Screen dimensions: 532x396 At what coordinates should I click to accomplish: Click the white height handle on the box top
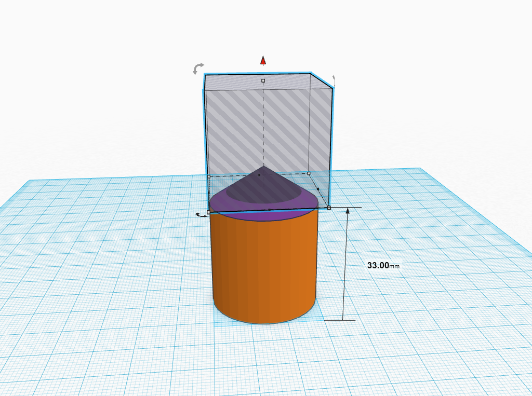(263, 80)
